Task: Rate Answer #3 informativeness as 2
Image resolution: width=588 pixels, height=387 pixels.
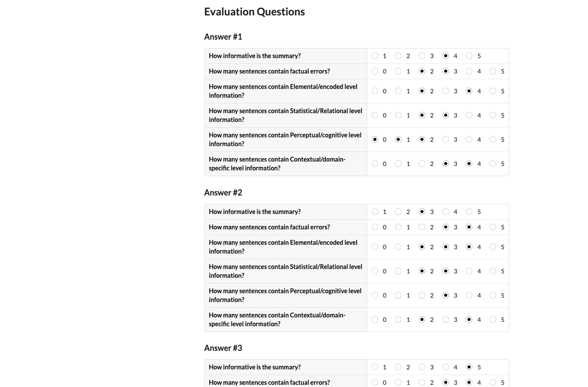Action: (x=398, y=367)
